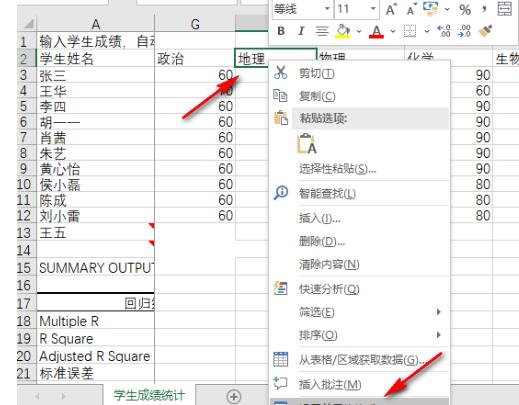Apply percent style format

(465, 9)
